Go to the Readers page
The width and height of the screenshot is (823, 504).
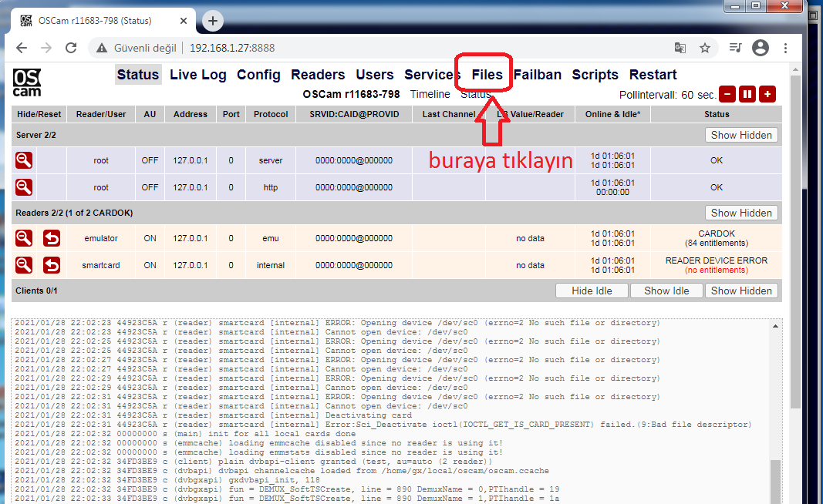coord(318,75)
